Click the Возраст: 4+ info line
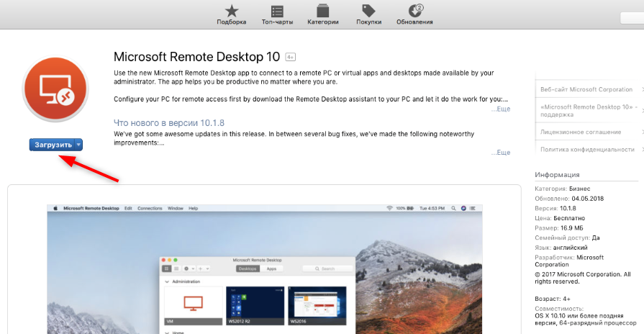Viewport: 644px width, 334px height. (553, 299)
